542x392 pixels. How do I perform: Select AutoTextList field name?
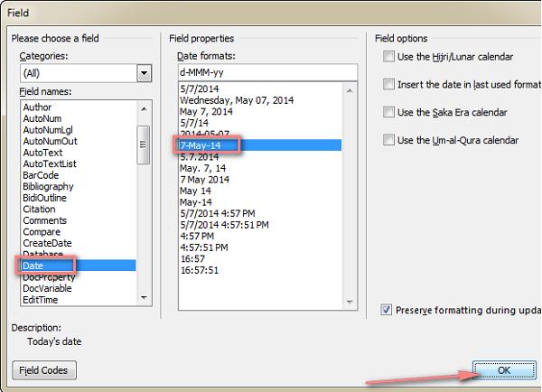click(x=79, y=163)
